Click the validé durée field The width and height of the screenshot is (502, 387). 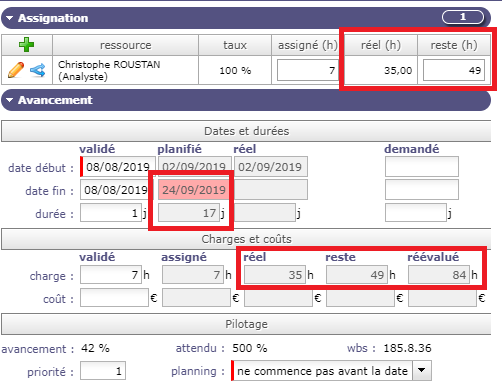tap(111, 213)
